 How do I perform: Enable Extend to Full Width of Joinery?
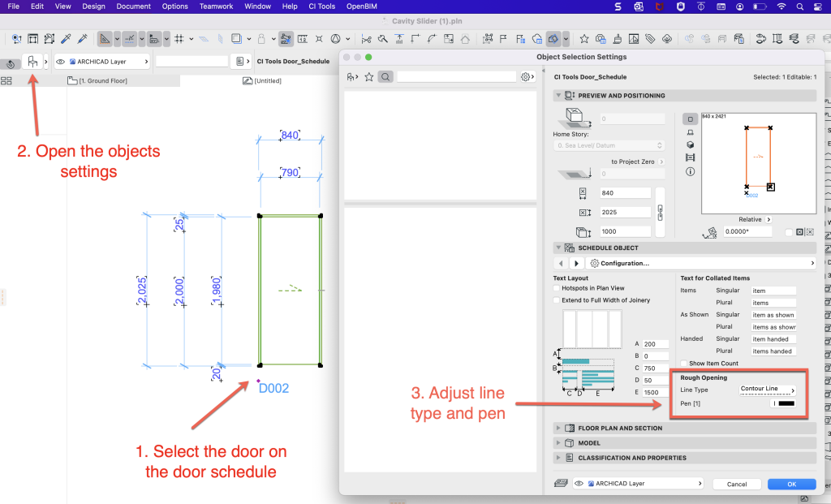(x=557, y=300)
